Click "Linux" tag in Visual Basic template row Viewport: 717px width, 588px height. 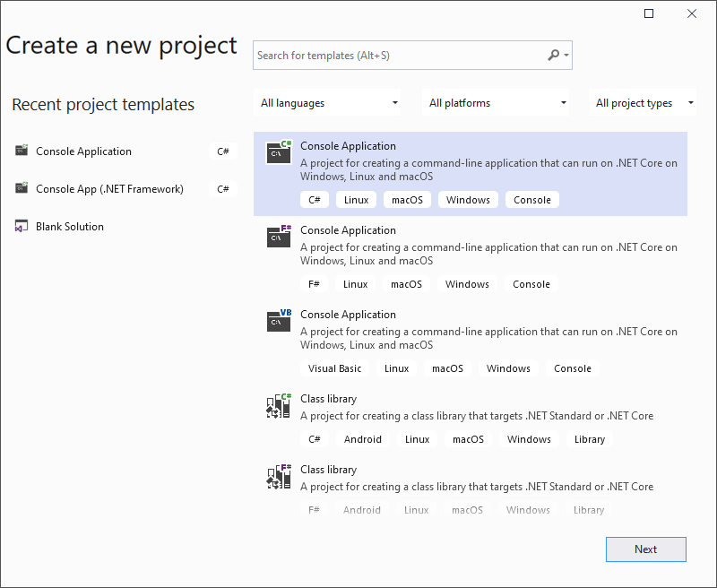tap(396, 368)
